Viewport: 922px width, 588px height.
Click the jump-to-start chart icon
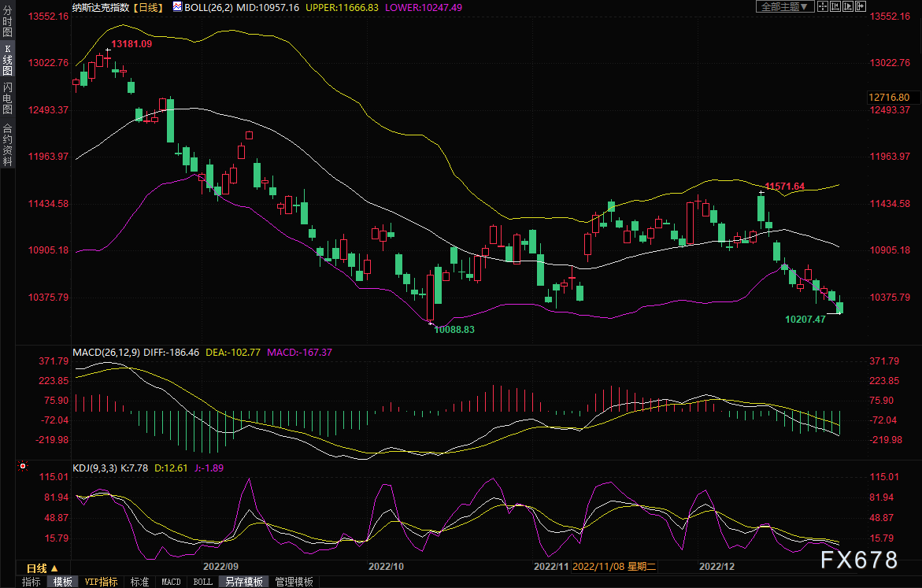[835, 6]
